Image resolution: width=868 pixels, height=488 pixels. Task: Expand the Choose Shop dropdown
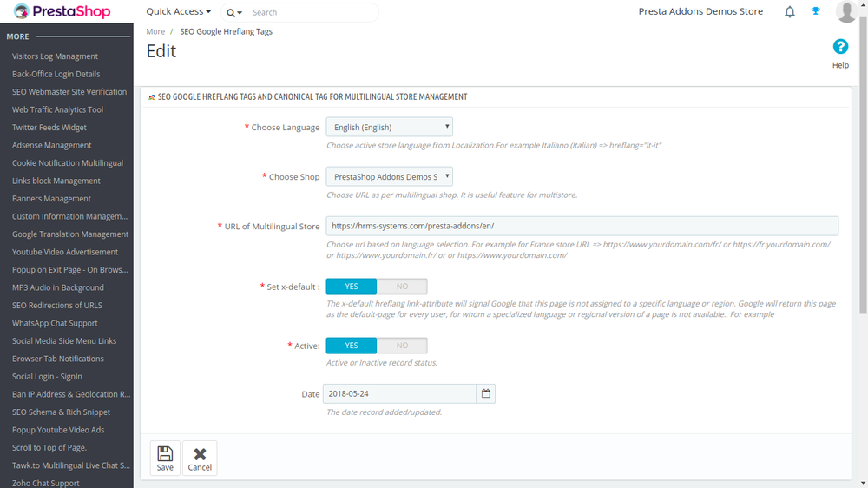389,176
